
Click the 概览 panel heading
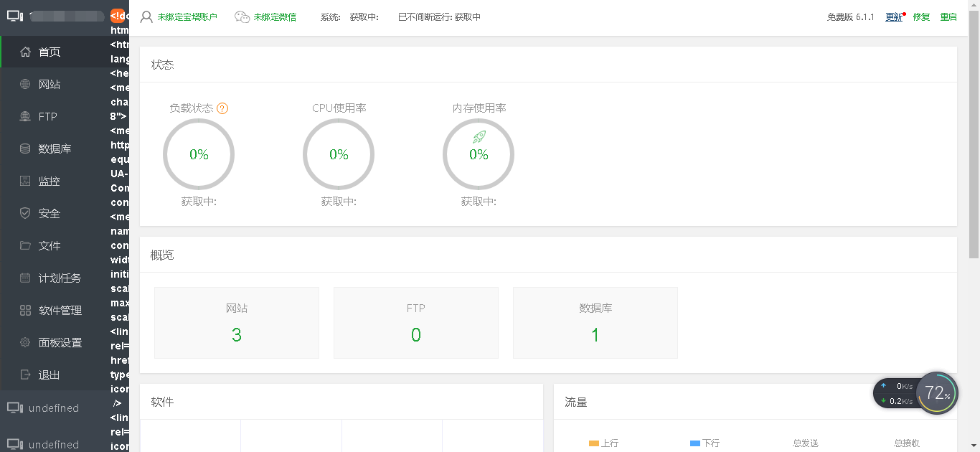[162, 255]
